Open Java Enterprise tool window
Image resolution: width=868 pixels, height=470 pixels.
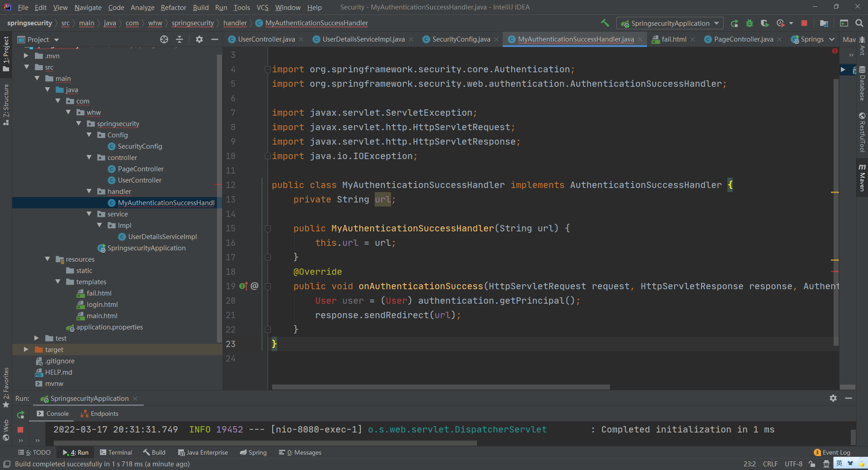tap(203, 452)
